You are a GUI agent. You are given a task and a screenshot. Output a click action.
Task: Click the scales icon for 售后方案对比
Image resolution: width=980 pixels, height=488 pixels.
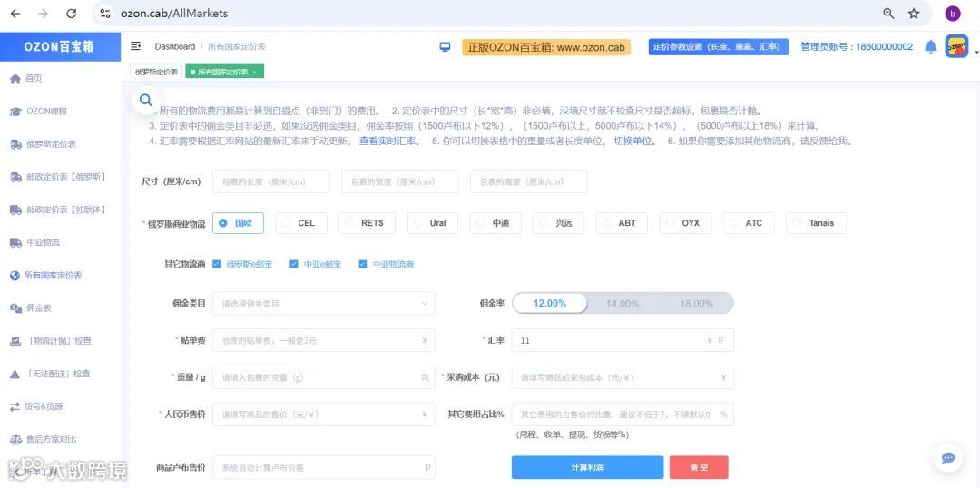click(15, 439)
